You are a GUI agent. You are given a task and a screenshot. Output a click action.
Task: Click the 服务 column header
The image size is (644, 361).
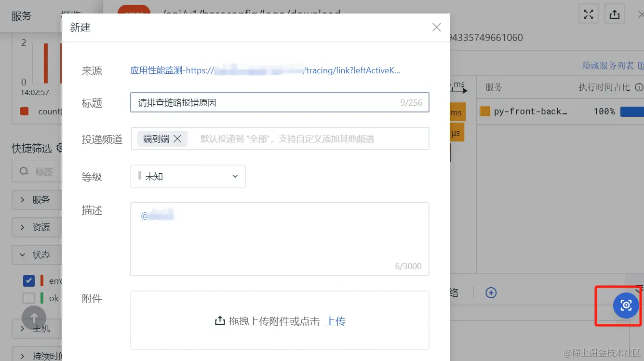point(494,87)
